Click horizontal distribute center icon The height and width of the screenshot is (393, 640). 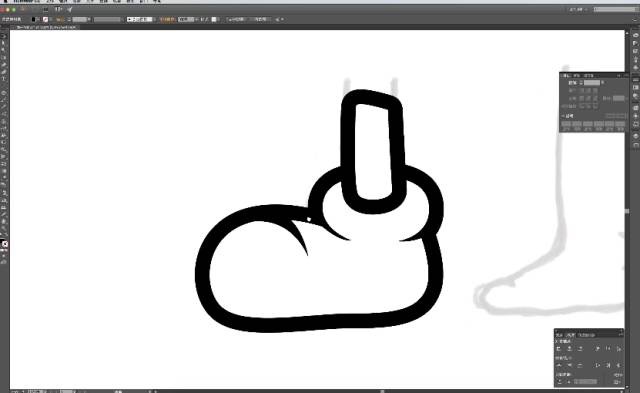point(608,364)
